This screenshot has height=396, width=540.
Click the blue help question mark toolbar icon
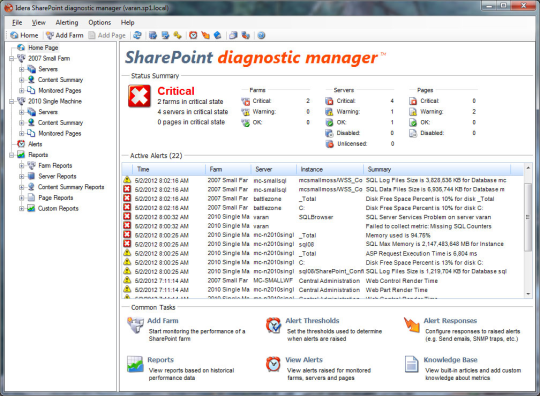click(261, 35)
